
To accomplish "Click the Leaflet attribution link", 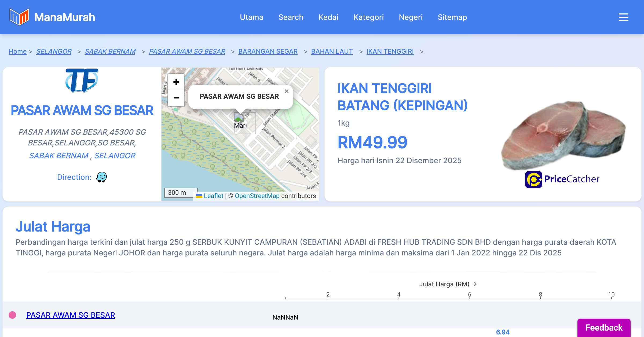I will coord(213,196).
